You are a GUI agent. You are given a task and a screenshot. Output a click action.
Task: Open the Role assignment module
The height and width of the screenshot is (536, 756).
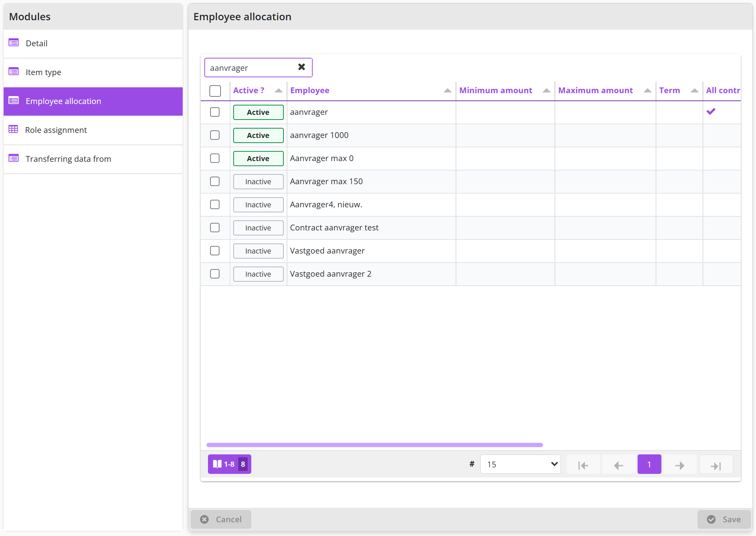click(93, 130)
